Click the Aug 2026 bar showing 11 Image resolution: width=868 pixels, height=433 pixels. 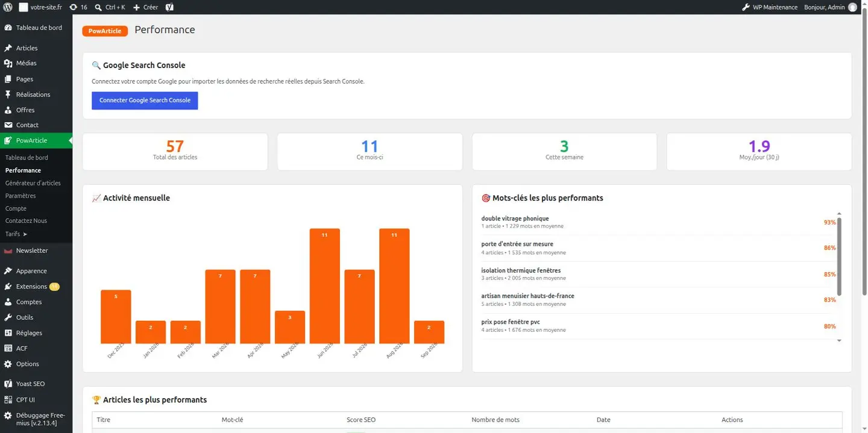(394, 286)
